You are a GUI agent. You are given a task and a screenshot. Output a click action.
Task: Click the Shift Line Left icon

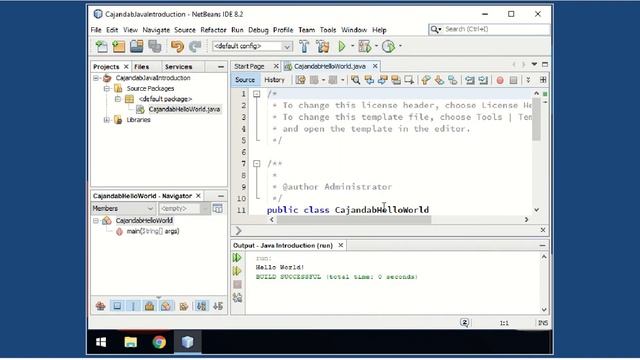[x=470, y=80]
